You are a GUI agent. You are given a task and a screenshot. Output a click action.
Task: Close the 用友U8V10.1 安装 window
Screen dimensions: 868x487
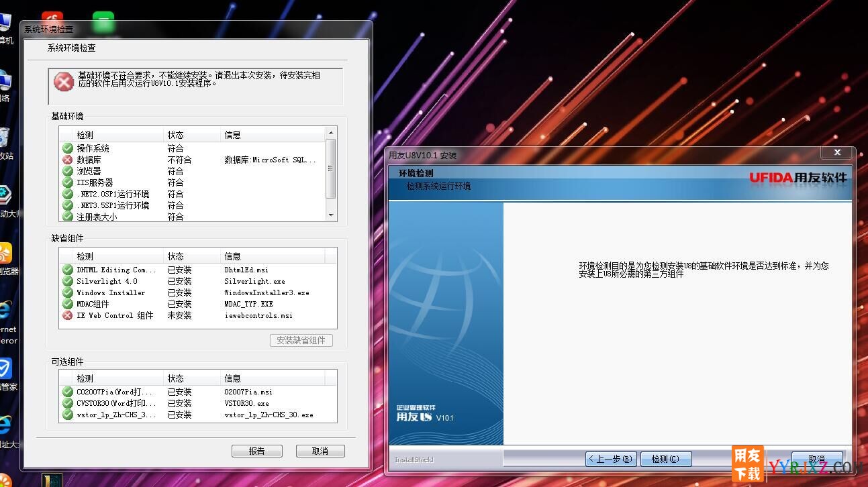tap(837, 153)
